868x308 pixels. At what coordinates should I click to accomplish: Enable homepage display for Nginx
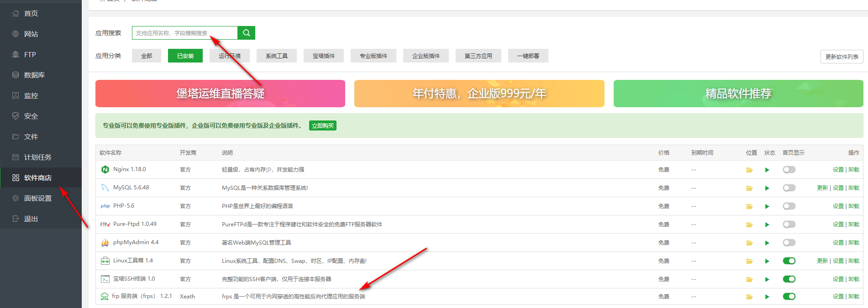[x=789, y=170]
